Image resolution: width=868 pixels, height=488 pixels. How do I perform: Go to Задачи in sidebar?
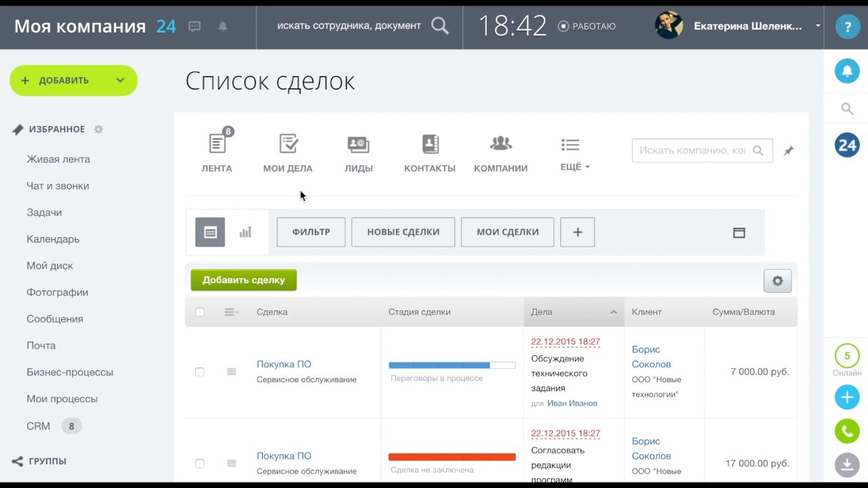tap(44, 213)
